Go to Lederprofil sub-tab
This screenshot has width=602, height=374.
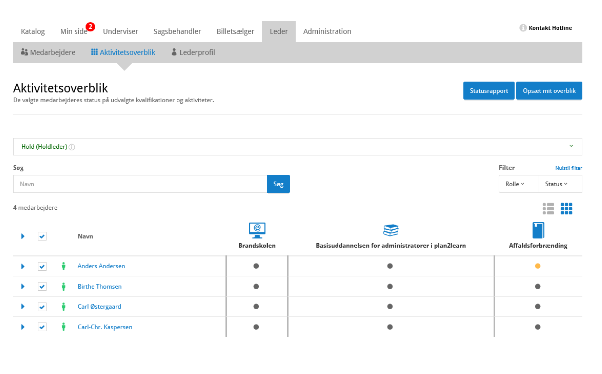(194, 52)
